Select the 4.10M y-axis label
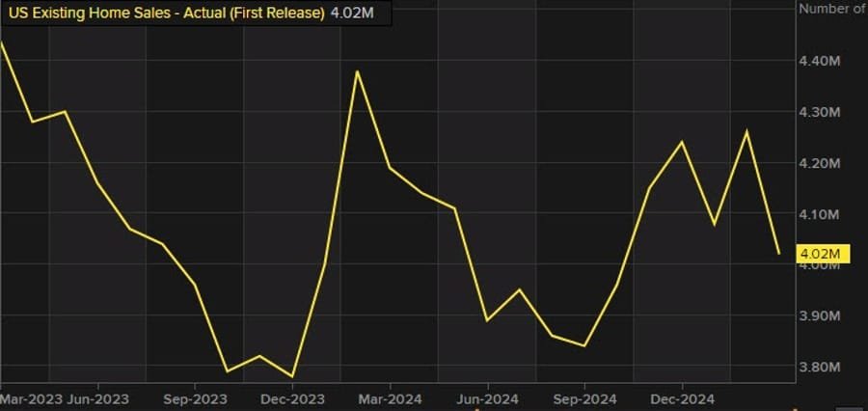This screenshot has width=868, height=411. click(x=822, y=214)
